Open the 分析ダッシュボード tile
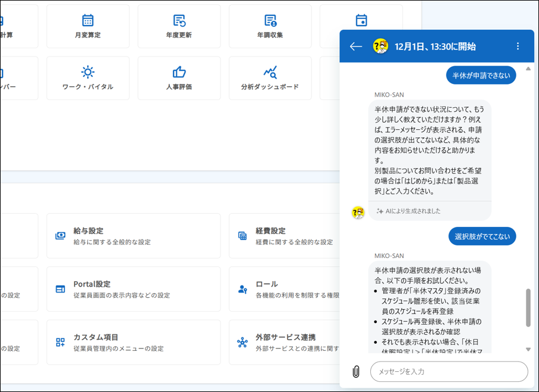 270,78
